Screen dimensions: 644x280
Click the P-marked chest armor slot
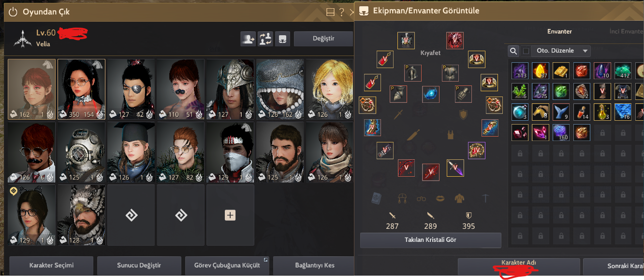(450, 73)
